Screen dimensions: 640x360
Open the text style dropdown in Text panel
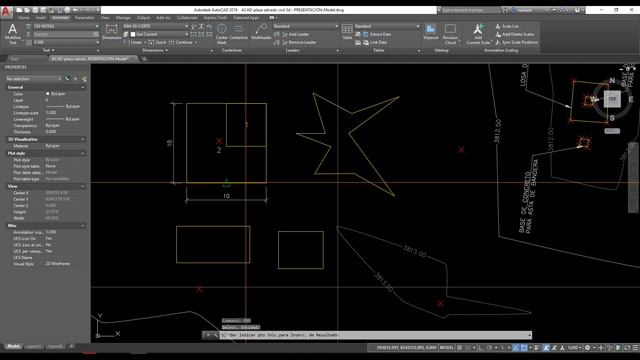pyautogui.click(x=66, y=27)
